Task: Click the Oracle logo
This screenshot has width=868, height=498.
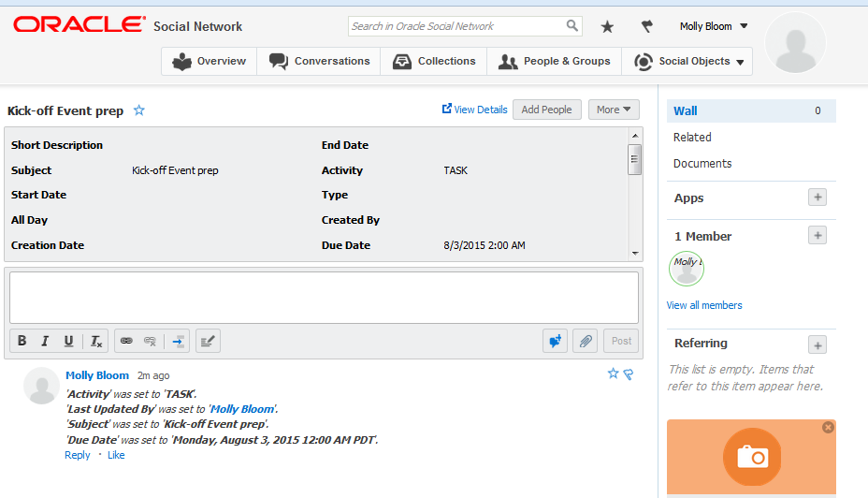Action: click(x=80, y=24)
